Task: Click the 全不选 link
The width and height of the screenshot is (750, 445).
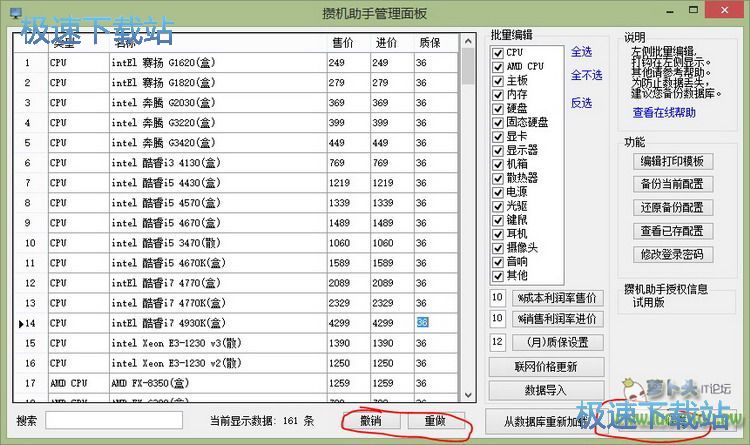Action: coord(586,75)
